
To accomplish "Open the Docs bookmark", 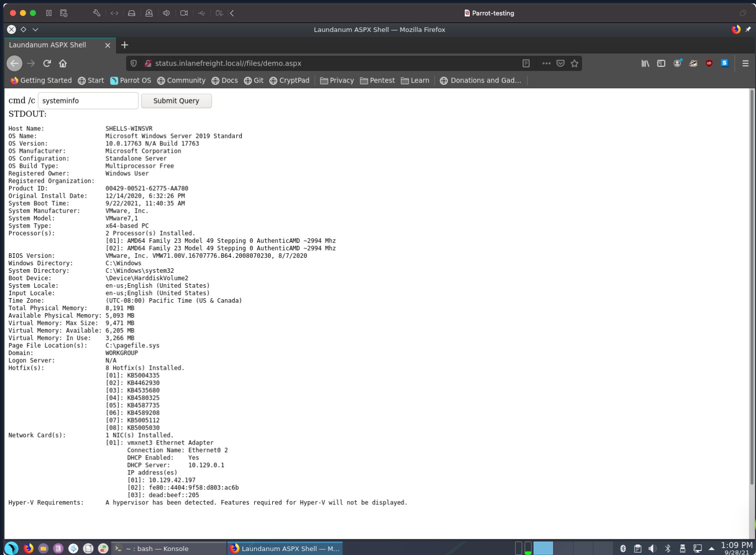I will coord(225,80).
